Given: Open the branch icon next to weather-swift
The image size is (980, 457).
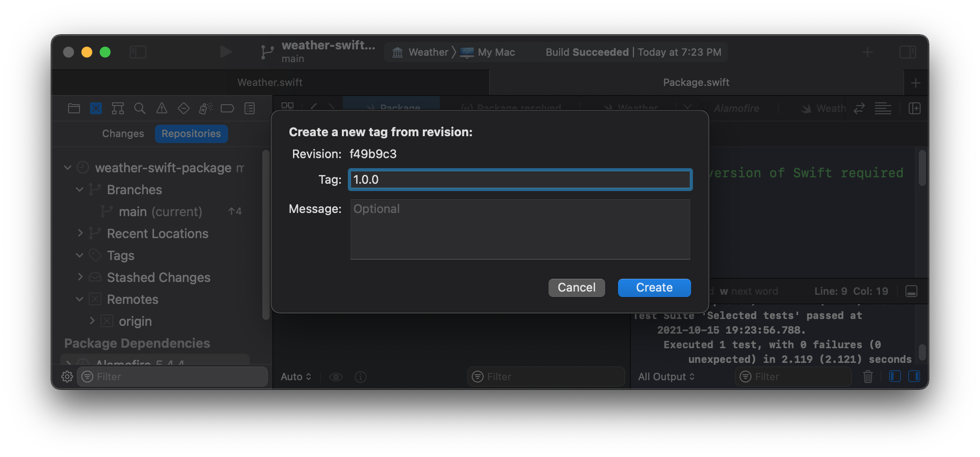Looking at the screenshot, I should coord(267,52).
